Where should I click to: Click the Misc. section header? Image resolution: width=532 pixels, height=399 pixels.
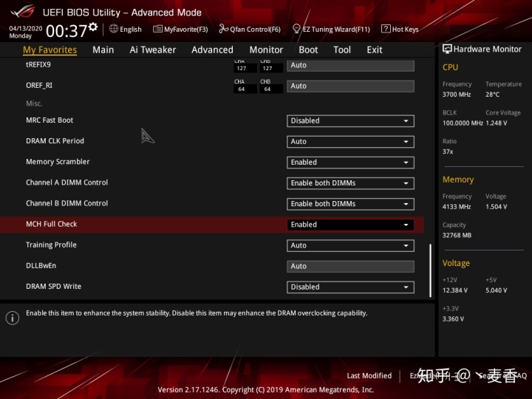point(34,103)
